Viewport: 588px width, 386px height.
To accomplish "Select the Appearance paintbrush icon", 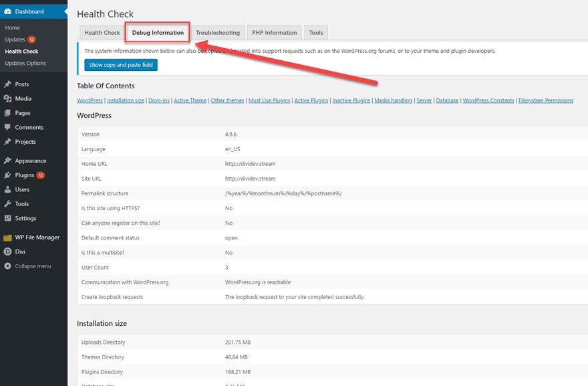I will (x=8, y=160).
